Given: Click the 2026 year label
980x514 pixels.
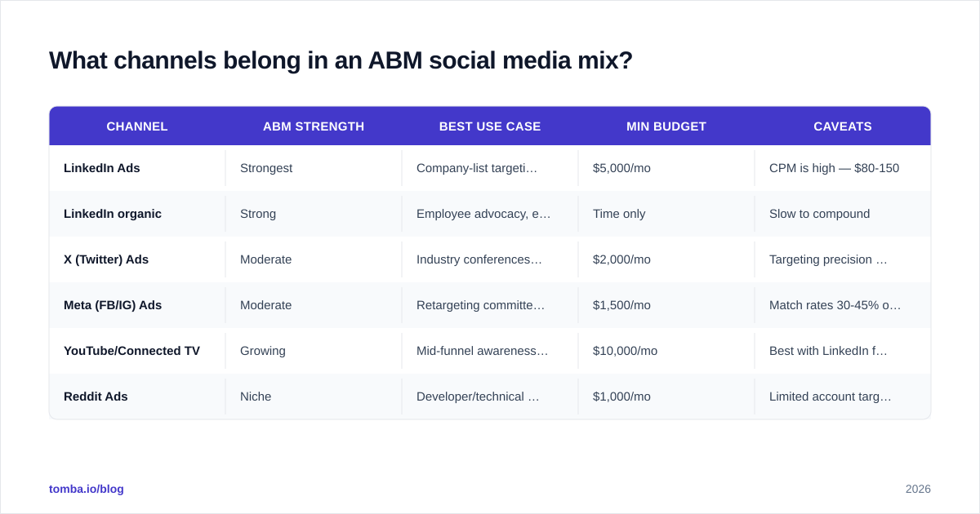Looking at the screenshot, I should [x=918, y=489].
